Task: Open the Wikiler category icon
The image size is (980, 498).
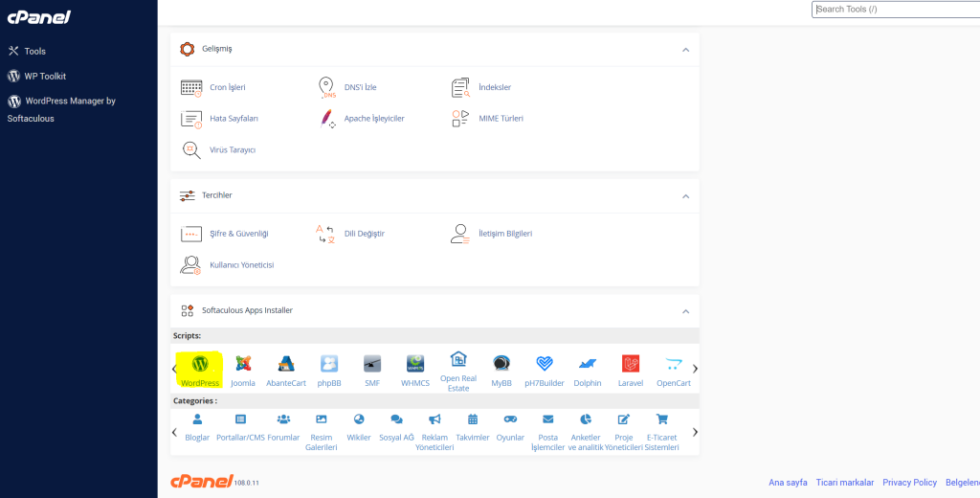Action: (359, 419)
